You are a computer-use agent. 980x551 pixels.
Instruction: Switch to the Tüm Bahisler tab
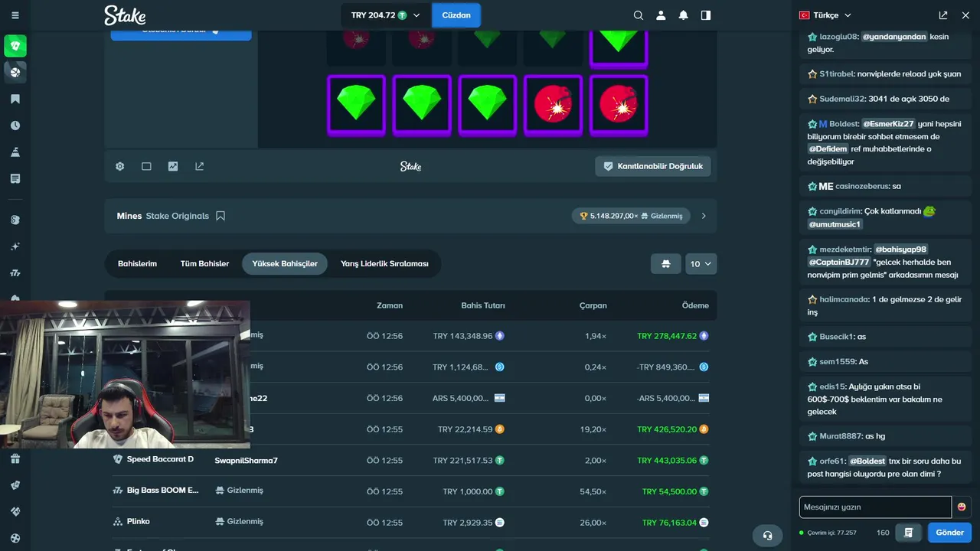coord(204,263)
